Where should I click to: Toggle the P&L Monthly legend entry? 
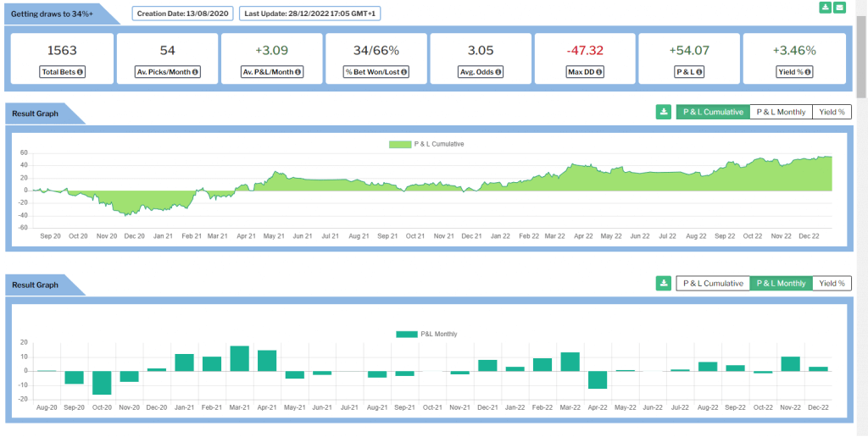coord(426,335)
